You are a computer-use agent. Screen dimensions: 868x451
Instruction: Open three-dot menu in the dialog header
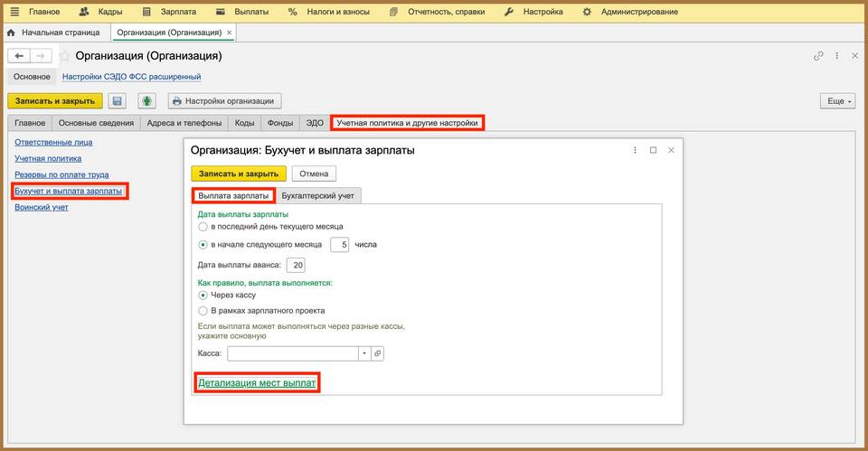point(636,150)
